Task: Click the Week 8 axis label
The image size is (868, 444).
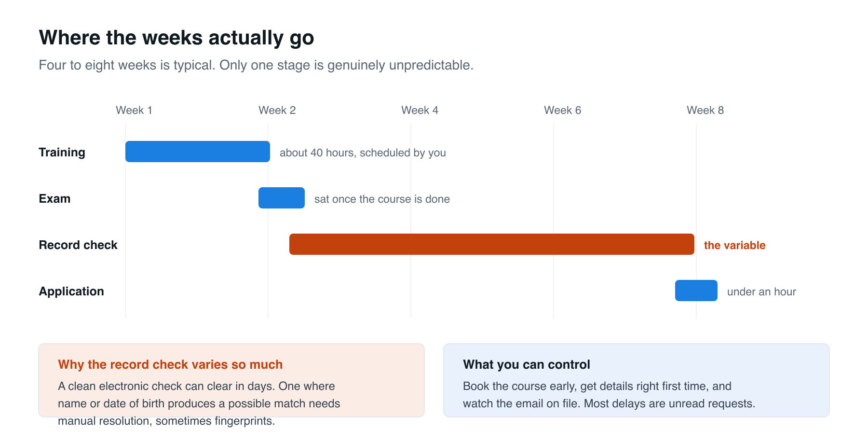Action: pyautogui.click(x=705, y=110)
